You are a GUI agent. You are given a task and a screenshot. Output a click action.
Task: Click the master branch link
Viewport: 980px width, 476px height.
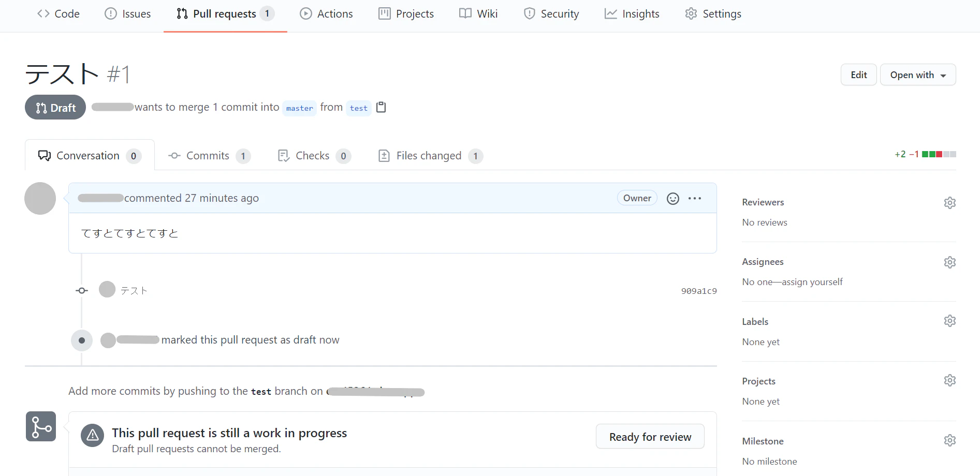point(299,108)
